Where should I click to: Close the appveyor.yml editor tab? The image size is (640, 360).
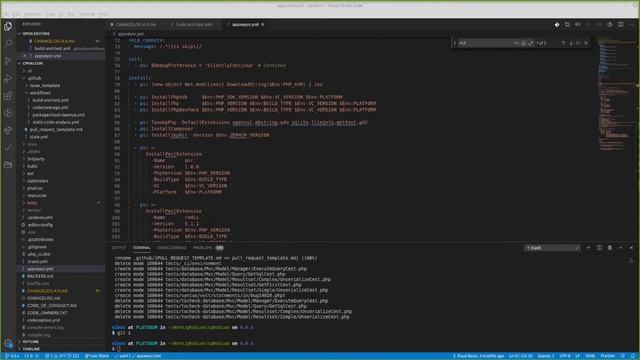(263, 24)
